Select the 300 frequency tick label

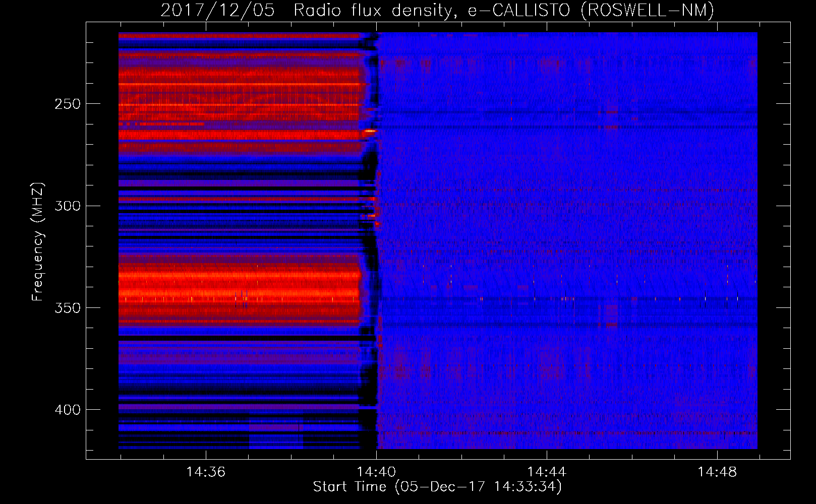[x=68, y=206]
